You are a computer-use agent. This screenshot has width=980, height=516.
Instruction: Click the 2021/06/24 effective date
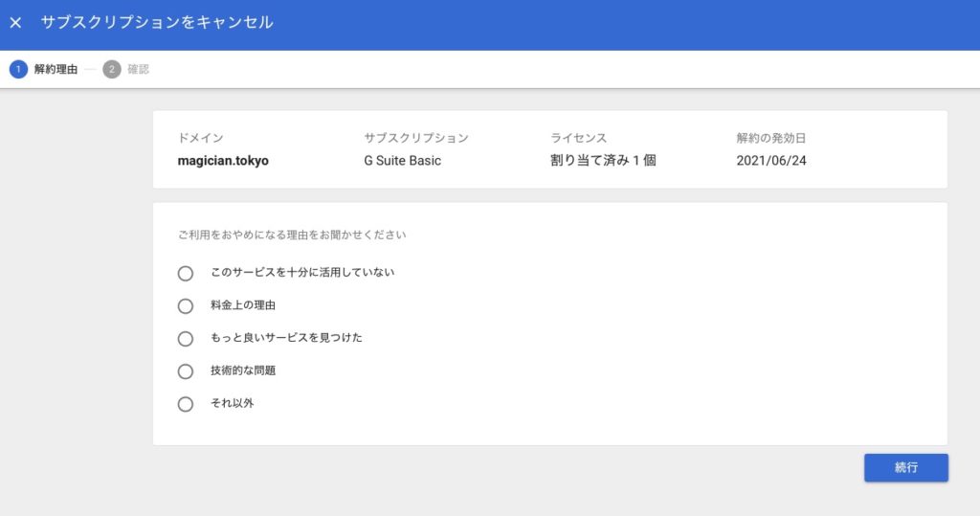771,161
